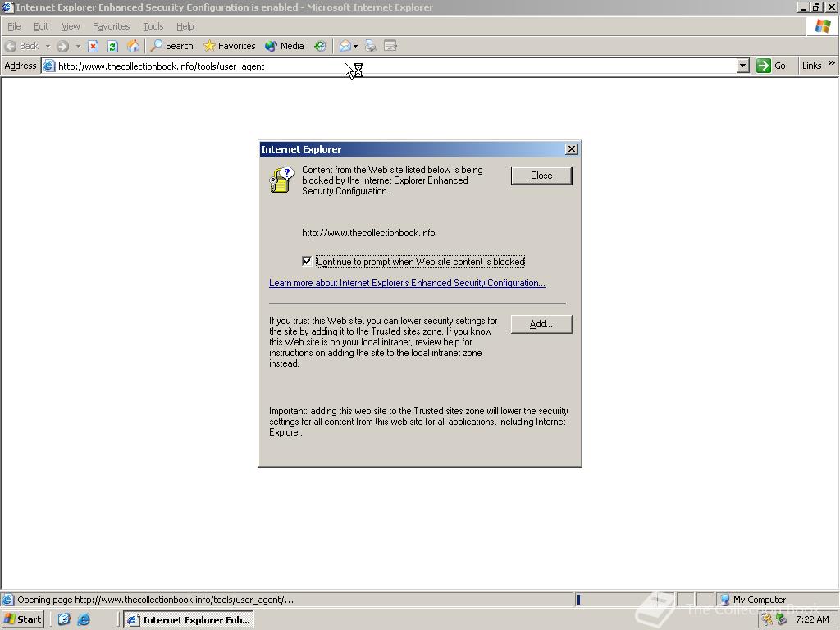Image resolution: width=840 pixels, height=630 pixels.
Task: Click the lock and question mark dialog icon
Action: tap(282, 180)
